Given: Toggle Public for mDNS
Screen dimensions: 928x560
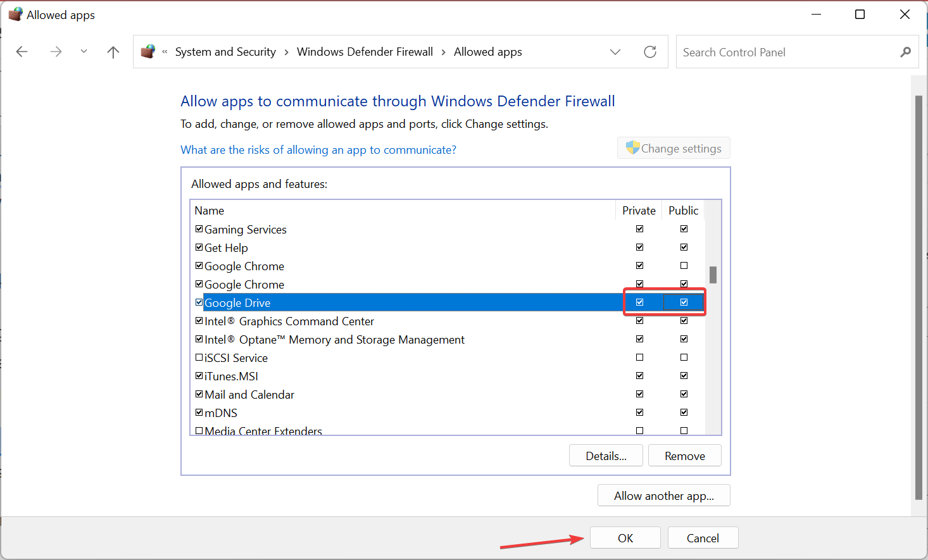Looking at the screenshot, I should click(684, 413).
